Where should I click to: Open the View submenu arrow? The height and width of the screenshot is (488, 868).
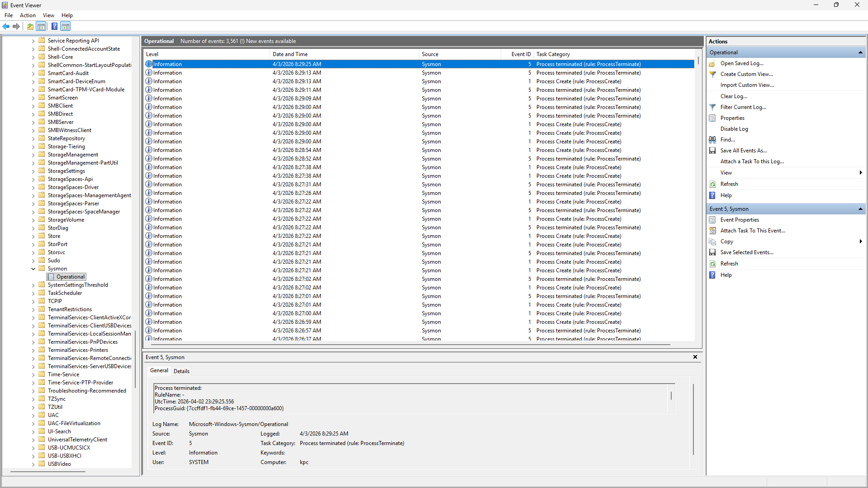[860, 173]
